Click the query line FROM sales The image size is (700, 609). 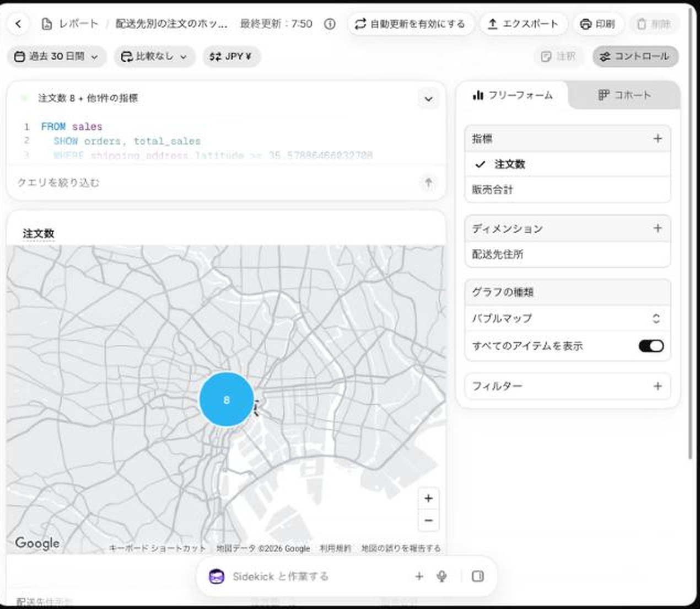tap(72, 126)
